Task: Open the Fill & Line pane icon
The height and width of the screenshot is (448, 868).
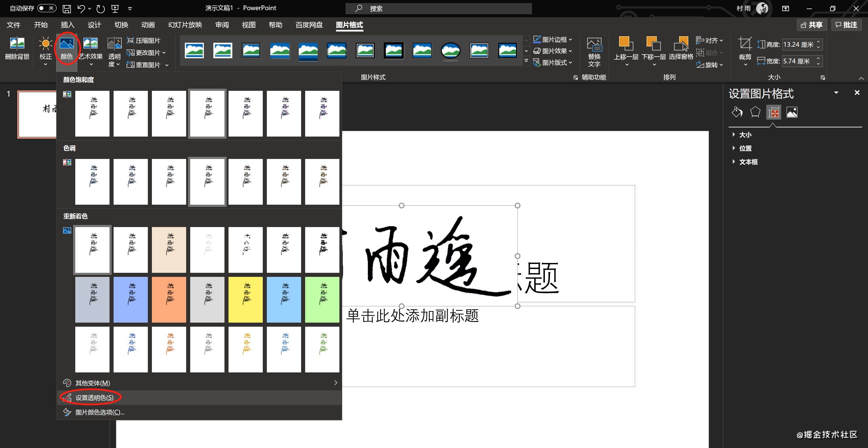Action: 737,112
